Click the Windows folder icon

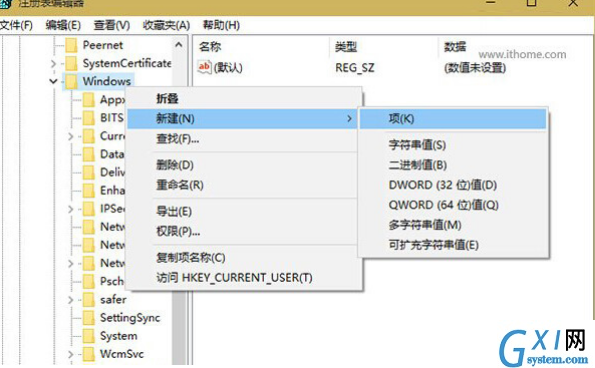[71, 82]
